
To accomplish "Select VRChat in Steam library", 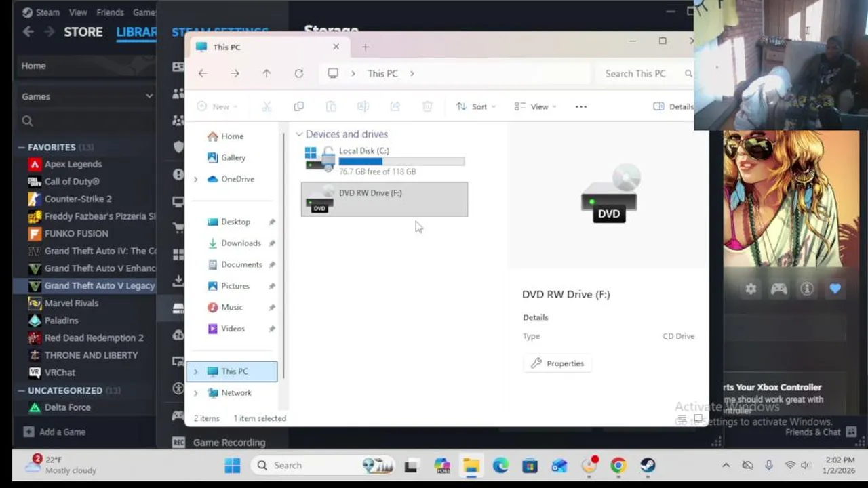I will (x=60, y=372).
